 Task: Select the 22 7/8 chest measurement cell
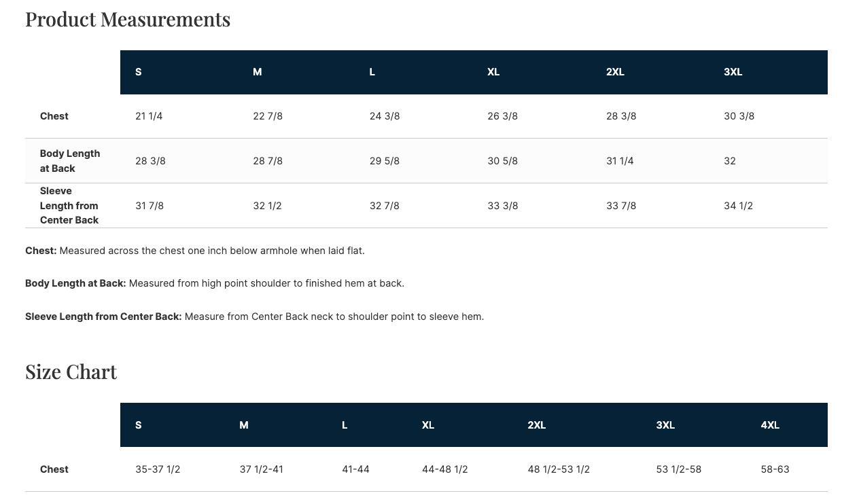(x=268, y=116)
